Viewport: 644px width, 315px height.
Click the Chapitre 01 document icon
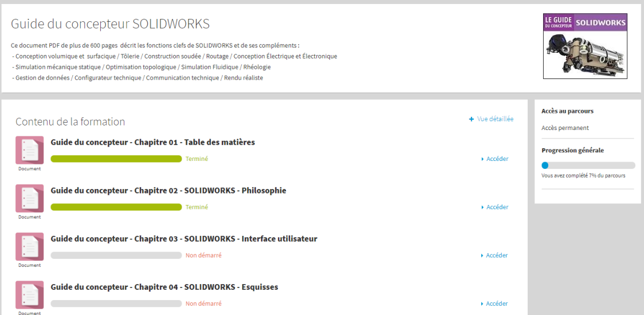coord(29,151)
